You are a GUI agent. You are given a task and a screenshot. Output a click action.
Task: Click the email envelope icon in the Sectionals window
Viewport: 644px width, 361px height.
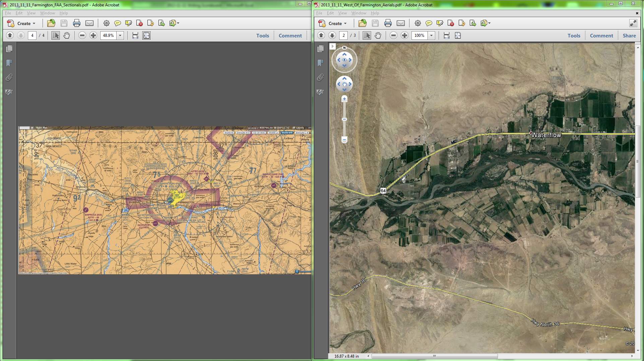[x=89, y=23]
